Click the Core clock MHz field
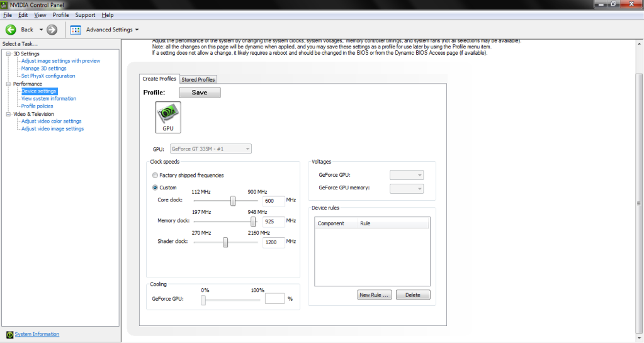The width and height of the screenshot is (644, 343). (274, 201)
